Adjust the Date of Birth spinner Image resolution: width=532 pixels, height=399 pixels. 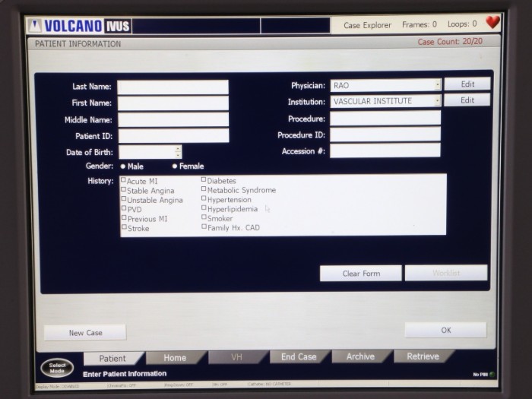click(x=178, y=152)
